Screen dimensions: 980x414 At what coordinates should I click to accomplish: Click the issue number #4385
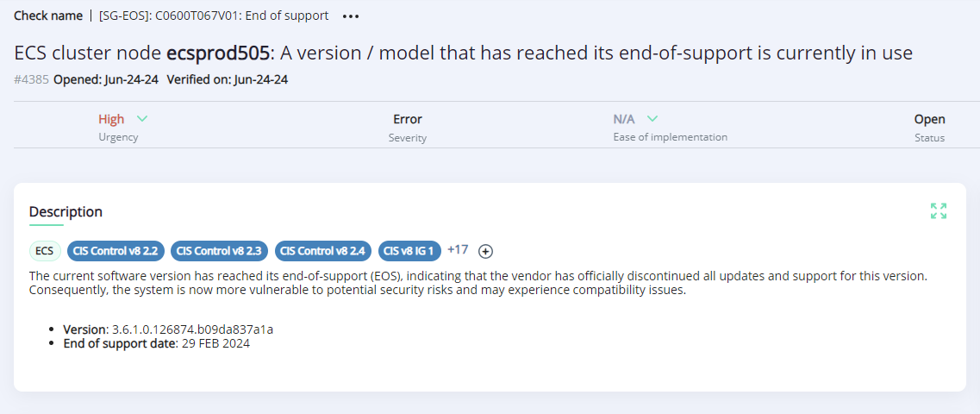click(32, 79)
